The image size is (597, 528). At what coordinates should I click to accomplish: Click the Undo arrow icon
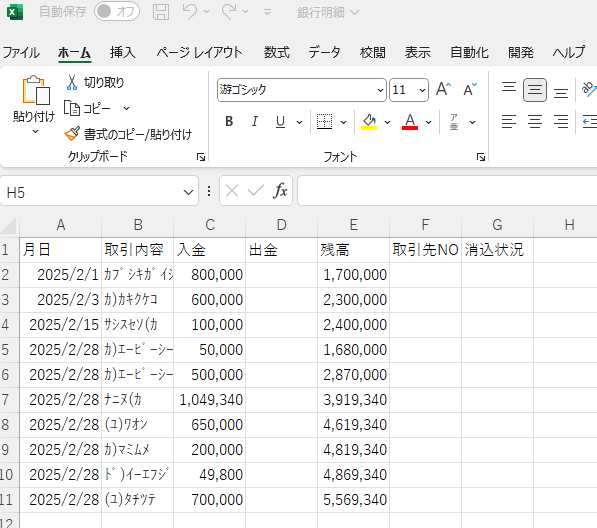pos(190,11)
